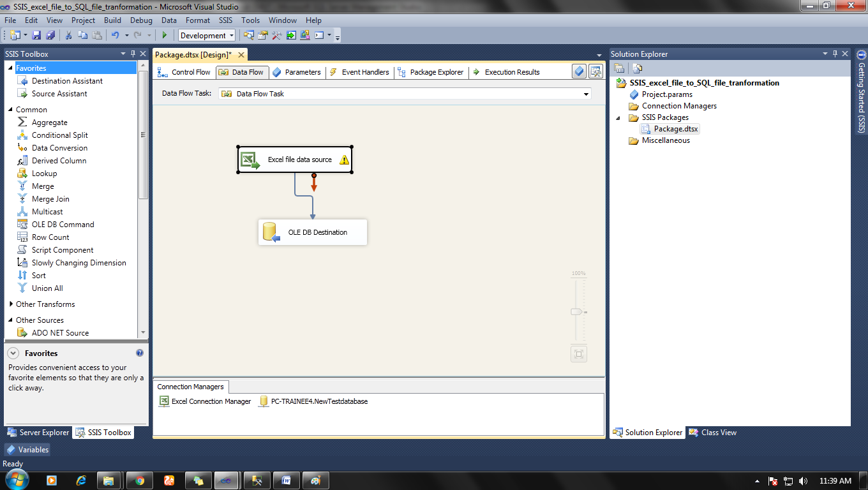Select Script Component in toolbox
Image resolution: width=868 pixels, height=490 pixels.
click(x=63, y=250)
